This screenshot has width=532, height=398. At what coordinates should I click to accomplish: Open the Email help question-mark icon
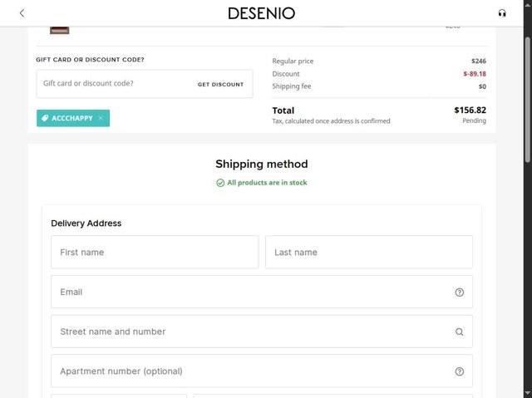460,292
